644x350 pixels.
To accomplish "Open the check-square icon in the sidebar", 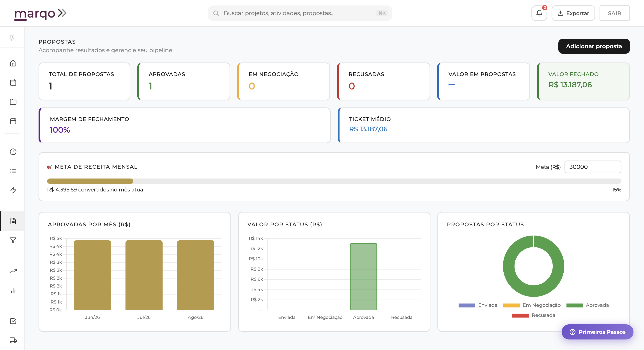I will point(13,321).
